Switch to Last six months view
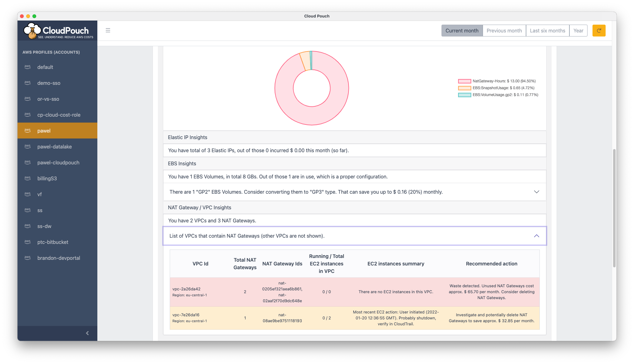 (x=547, y=31)
